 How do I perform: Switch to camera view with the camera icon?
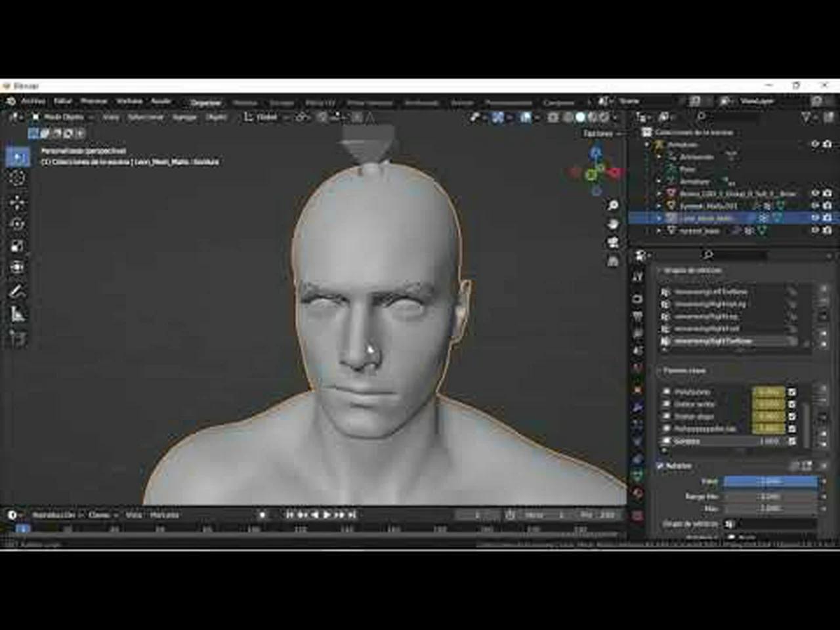[613, 242]
